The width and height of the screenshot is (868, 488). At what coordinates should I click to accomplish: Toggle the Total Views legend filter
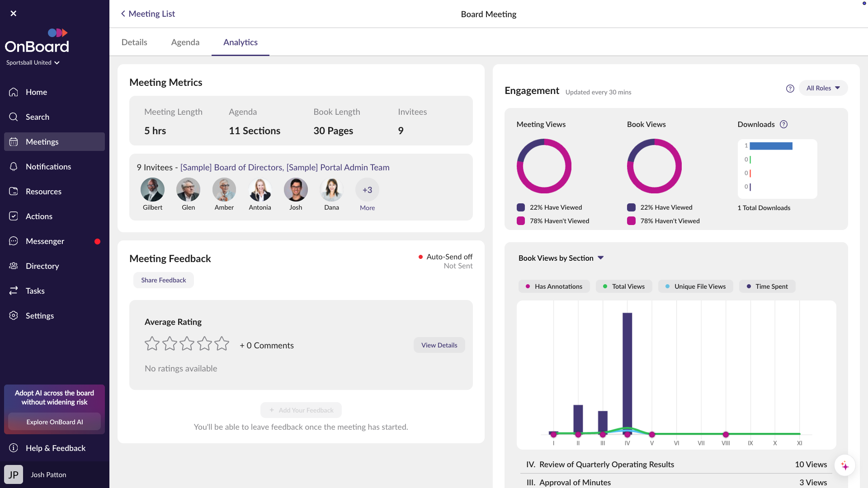point(623,286)
